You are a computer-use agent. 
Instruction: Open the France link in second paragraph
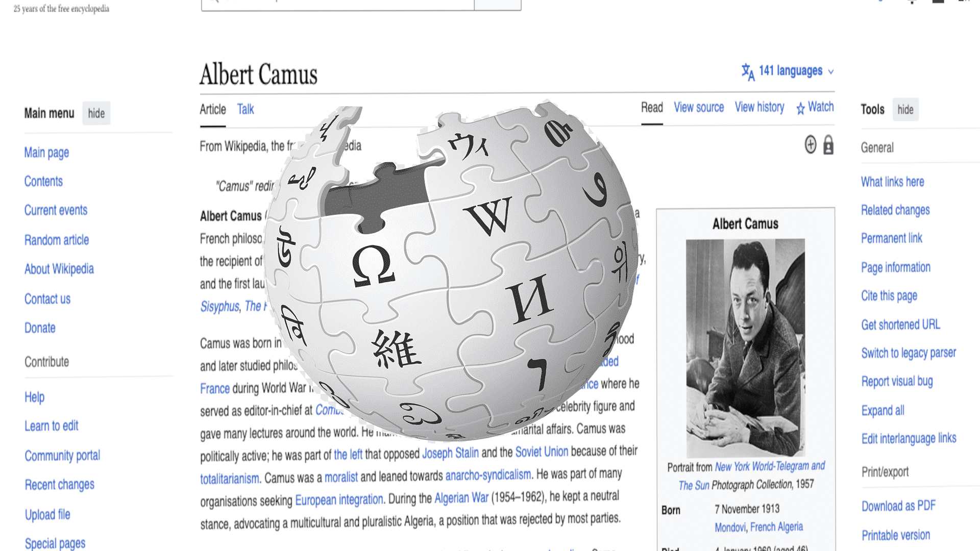pos(215,389)
